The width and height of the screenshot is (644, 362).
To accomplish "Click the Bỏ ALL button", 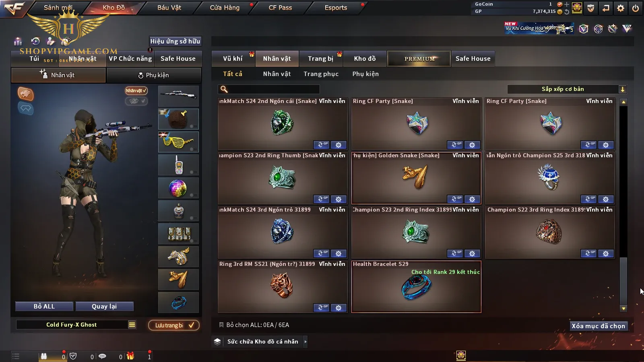I will [x=44, y=306].
